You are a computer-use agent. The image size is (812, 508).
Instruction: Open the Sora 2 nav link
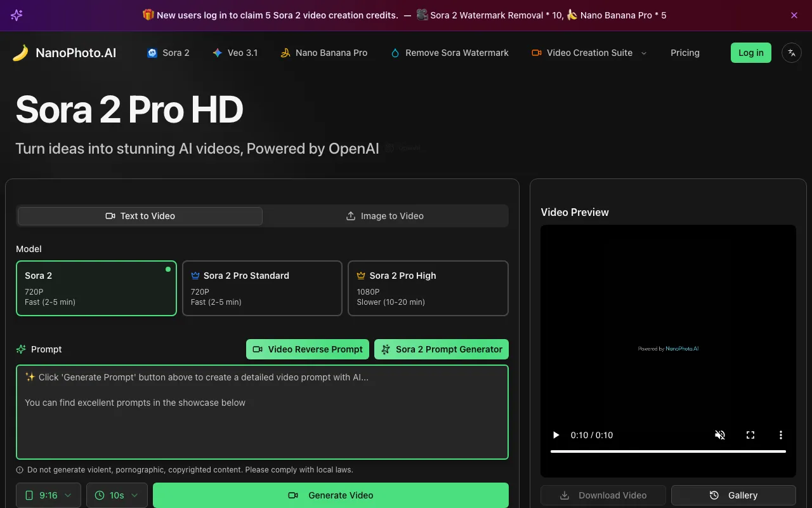tap(168, 53)
